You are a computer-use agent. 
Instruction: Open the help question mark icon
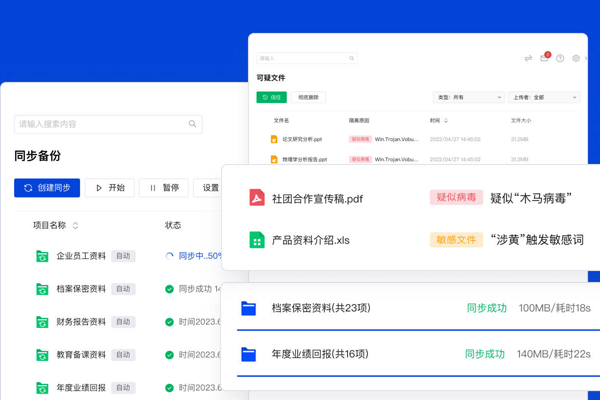click(x=560, y=58)
